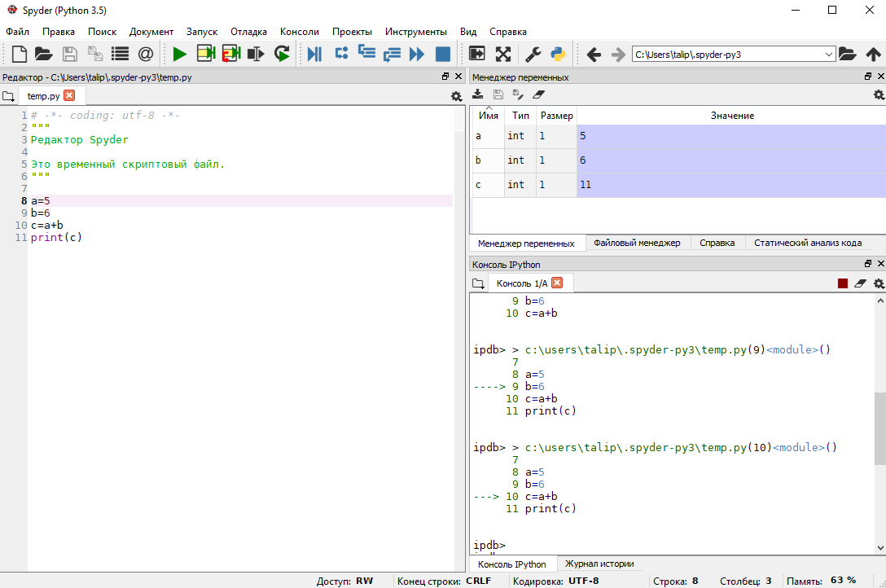Open the Python path manager icon

(558, 54)
